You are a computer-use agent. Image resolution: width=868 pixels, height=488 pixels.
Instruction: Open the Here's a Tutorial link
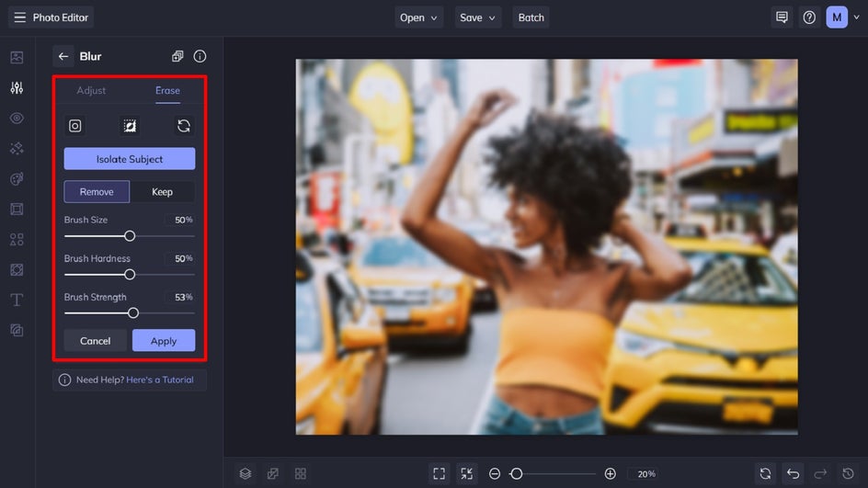160,380
